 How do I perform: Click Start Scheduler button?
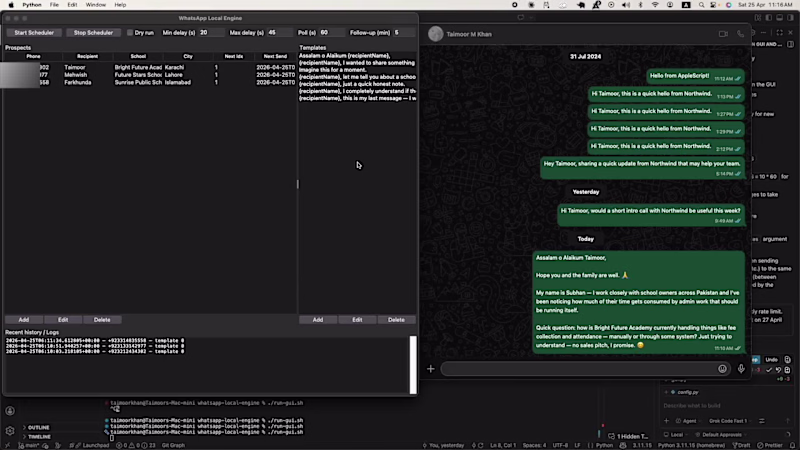click(34, 33)
